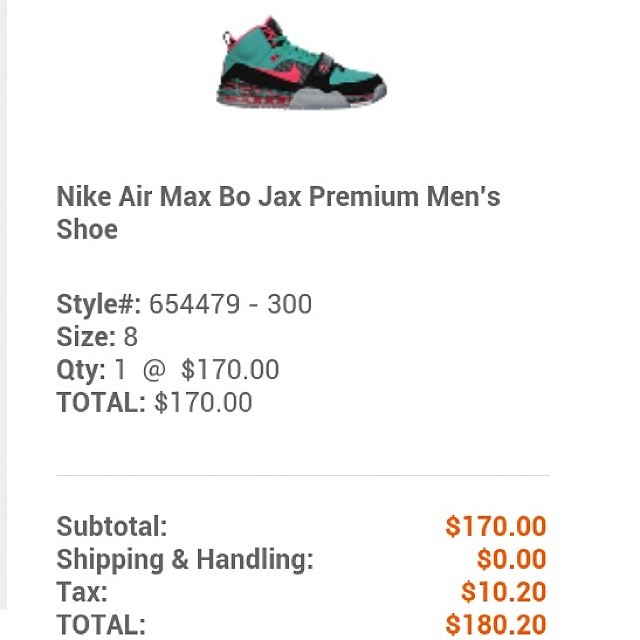This screenshot has width=640, height=640.
Task: Click the $0.00 shipping amount
Action: tap(511, 559)
